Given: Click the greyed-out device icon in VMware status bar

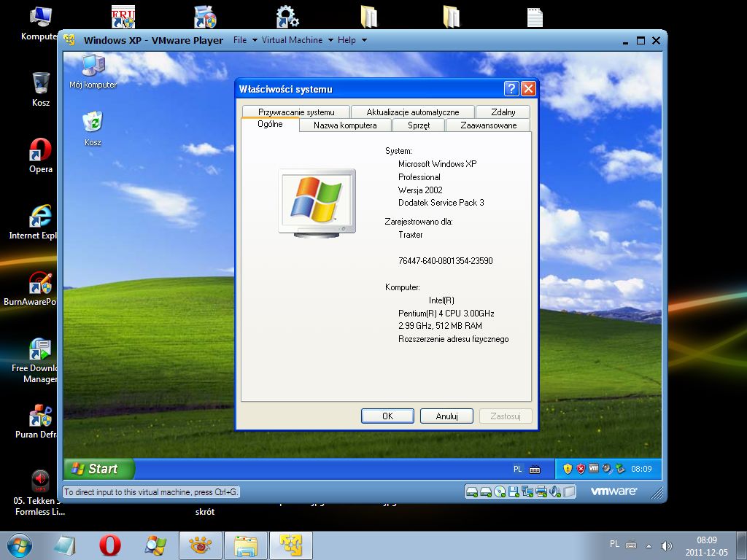Looking at the screenshot, I should coord(569,492).
